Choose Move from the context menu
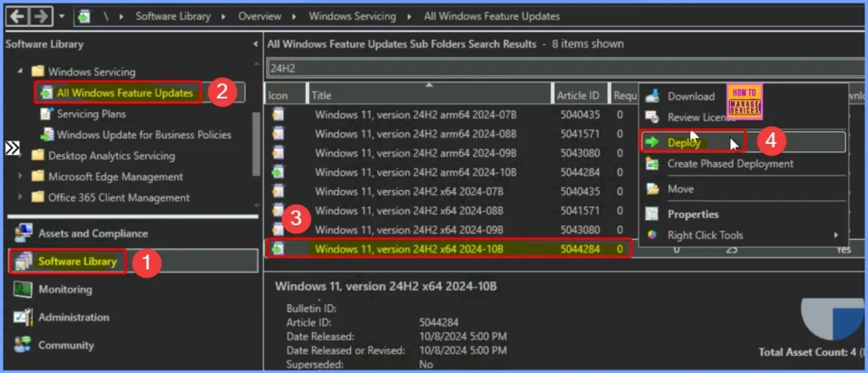Screen dimensions: 868x373 pos(681,189)
